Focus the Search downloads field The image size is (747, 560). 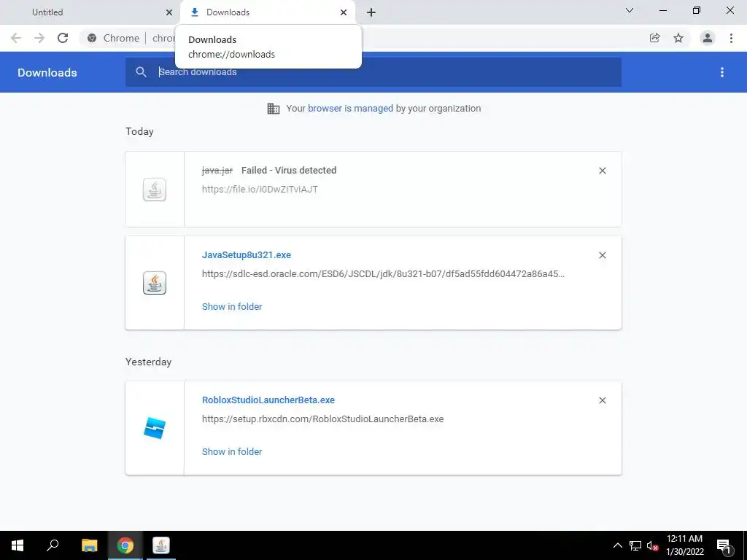coord(373,72)
